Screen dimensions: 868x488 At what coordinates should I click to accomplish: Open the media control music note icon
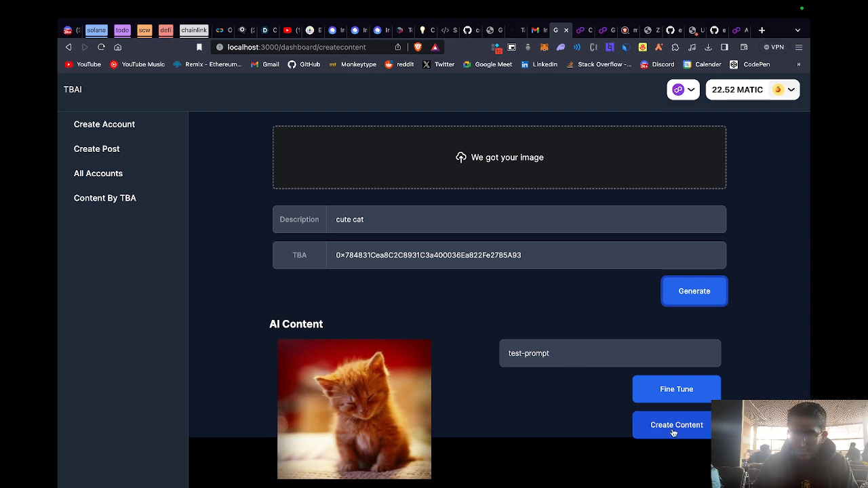pos(692,47)
